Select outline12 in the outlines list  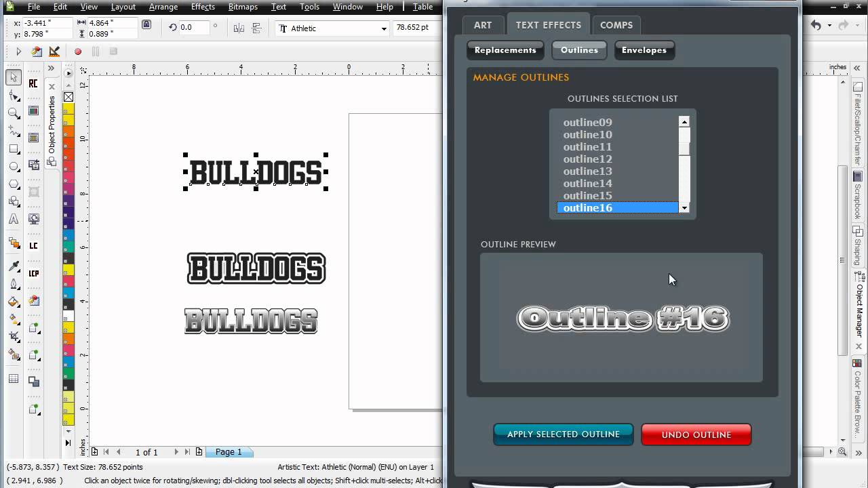click(587, 159)
